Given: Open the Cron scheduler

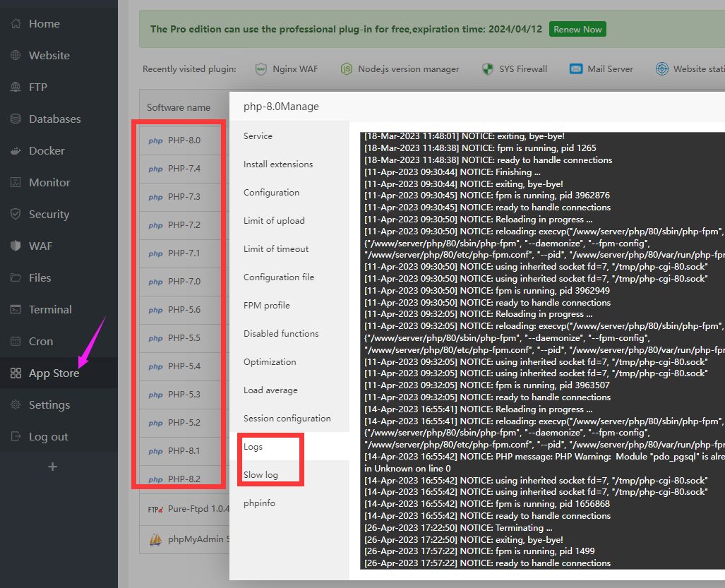Looking at the screenshot, I should pos(39,341).
